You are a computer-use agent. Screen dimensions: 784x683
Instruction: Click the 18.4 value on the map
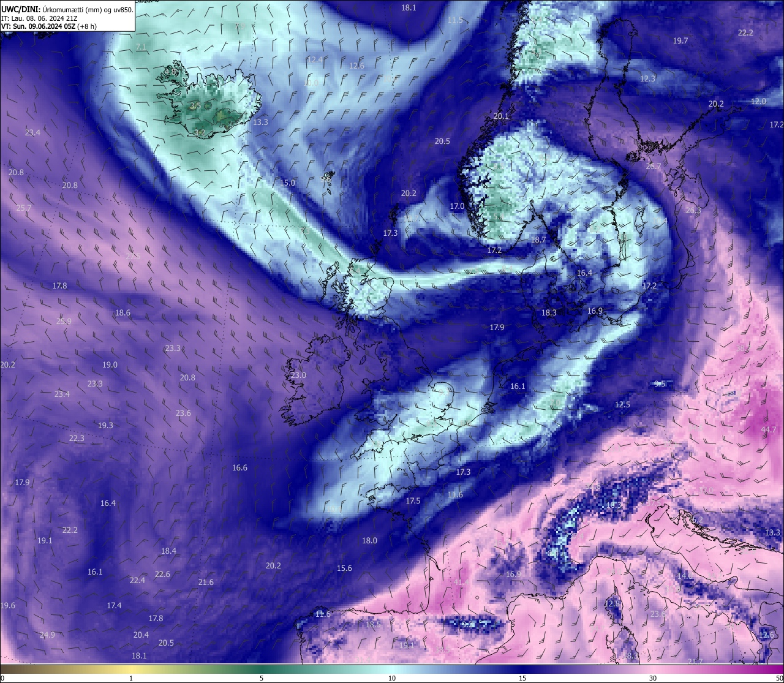coord(168,551)
